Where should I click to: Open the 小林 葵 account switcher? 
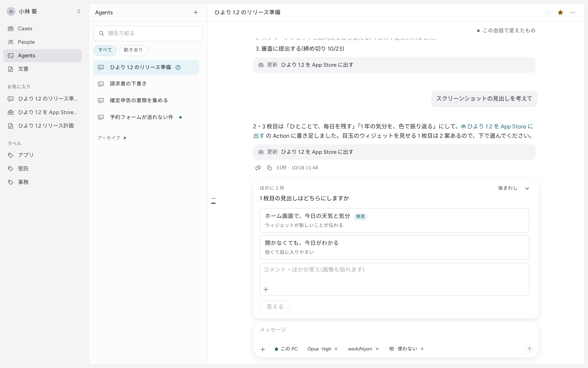(x=43, y=11)
